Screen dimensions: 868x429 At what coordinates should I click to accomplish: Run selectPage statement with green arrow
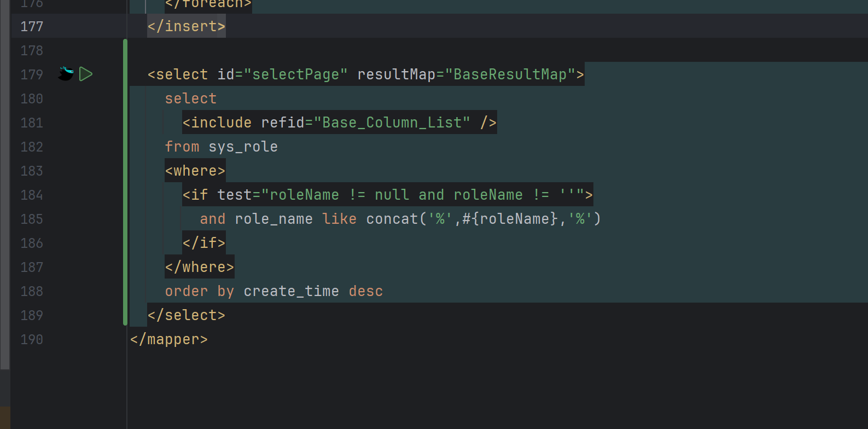pyautogui.click(x=86, y=74)
